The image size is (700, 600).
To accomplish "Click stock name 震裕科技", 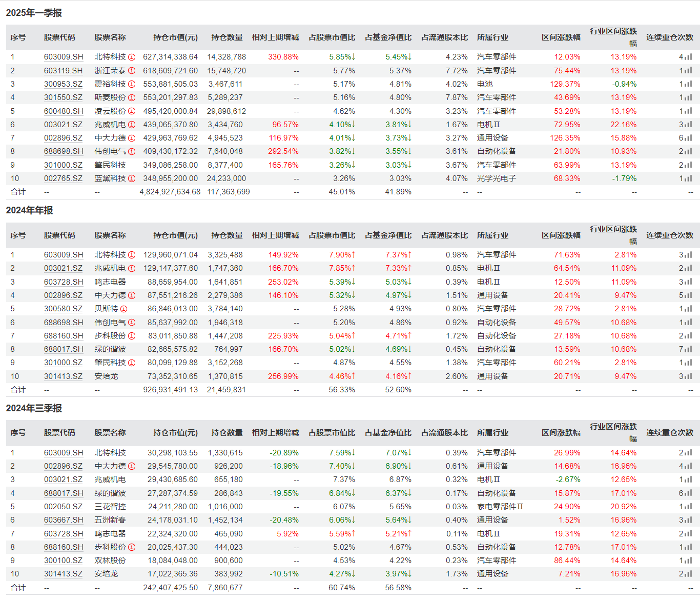I will pos(110,84).
